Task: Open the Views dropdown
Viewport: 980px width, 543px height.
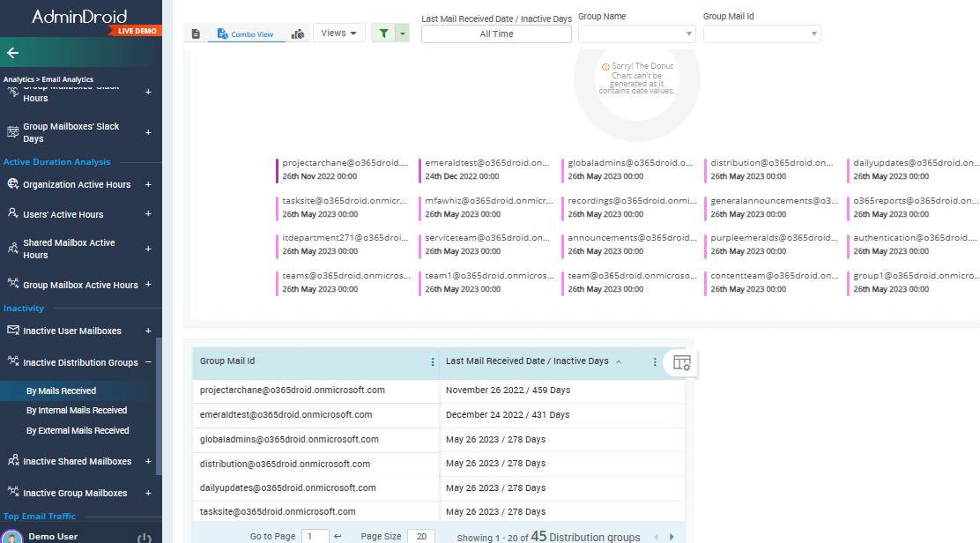Action: pyautogui.click(x=338, y=32)
